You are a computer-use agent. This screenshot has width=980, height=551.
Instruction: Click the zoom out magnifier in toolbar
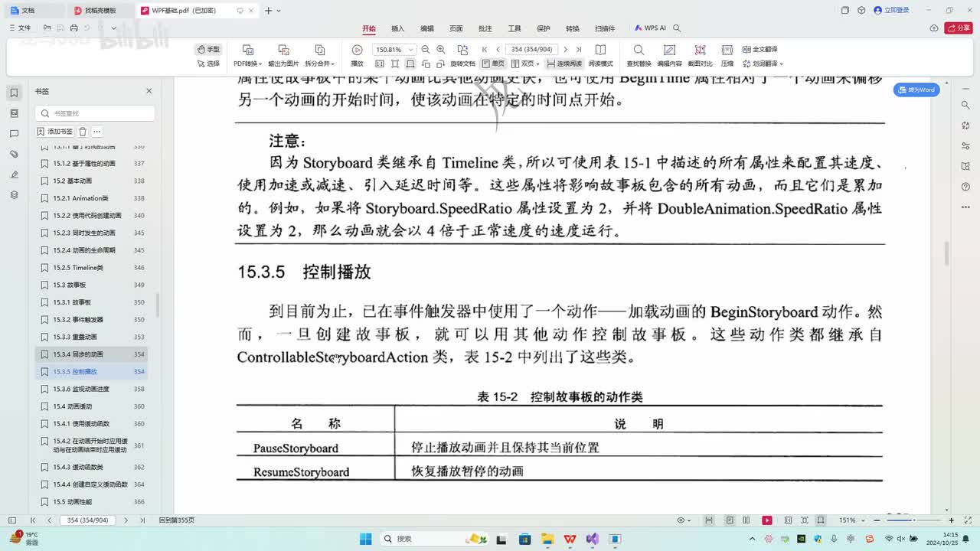[x=425, y=50]
